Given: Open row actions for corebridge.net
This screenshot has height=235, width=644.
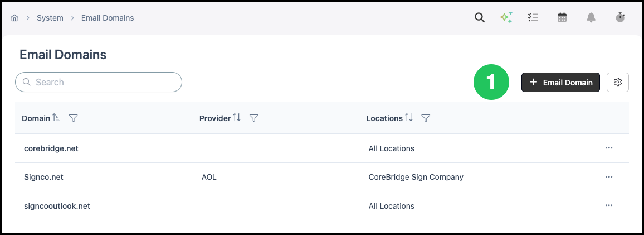Looking at the screenshot, I should pyautogui.click(x=609, y=148).
